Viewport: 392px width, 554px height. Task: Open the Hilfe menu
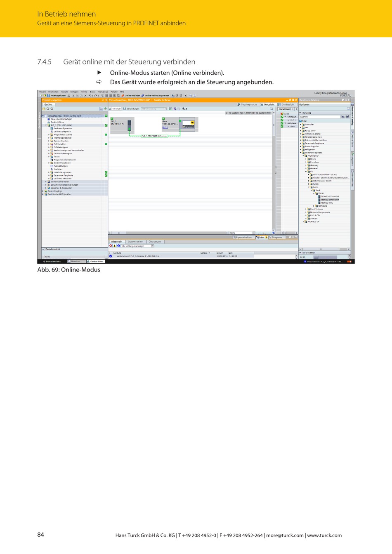click(x=122, y=92)
